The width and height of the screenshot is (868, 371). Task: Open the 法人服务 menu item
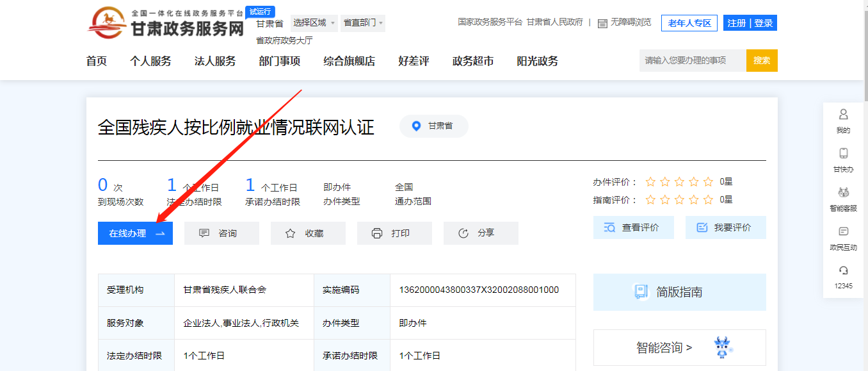215,62
